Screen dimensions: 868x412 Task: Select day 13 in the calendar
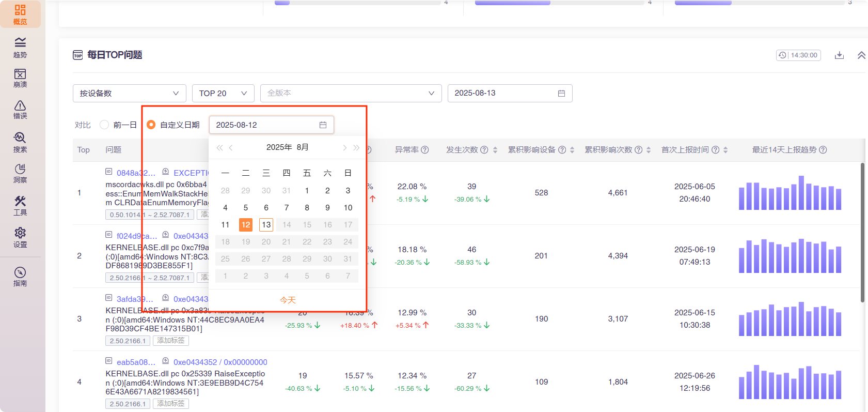266,224
